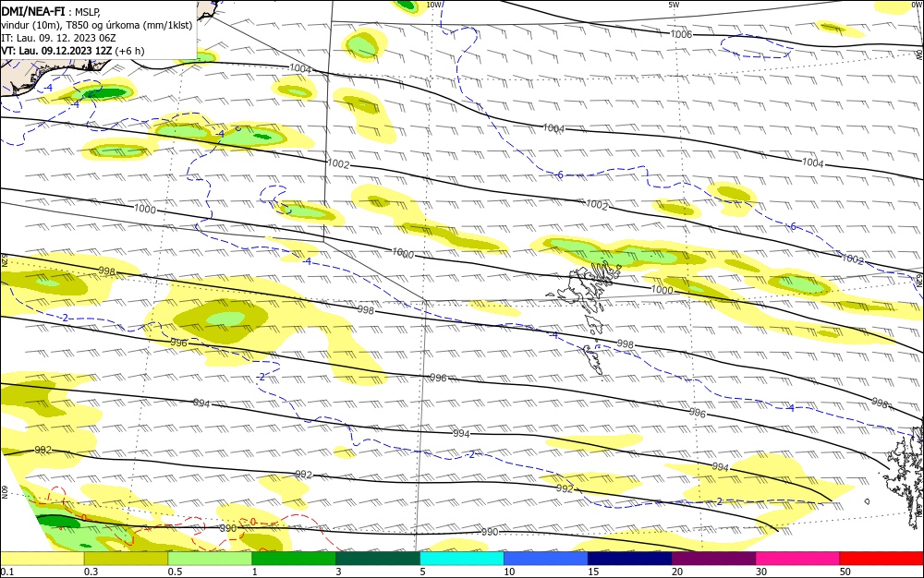Viewport: 924px width, 578px height.
Task: Click the legend value 15
Action: pos(593,572)
